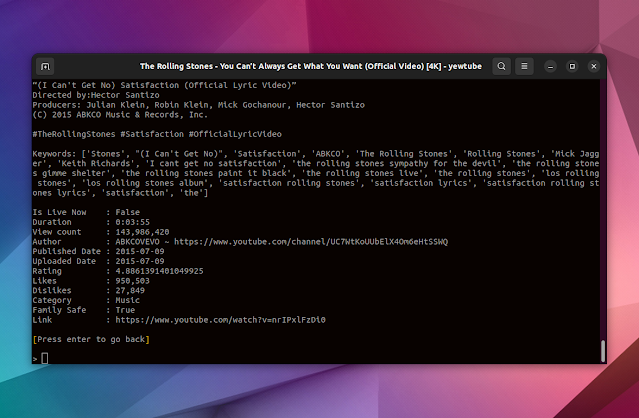Click the '(I Can't Get No) Satisfaction' title line
Image resolution: width=639 pixels, height=418 pixels.
[x=164, y=85]
